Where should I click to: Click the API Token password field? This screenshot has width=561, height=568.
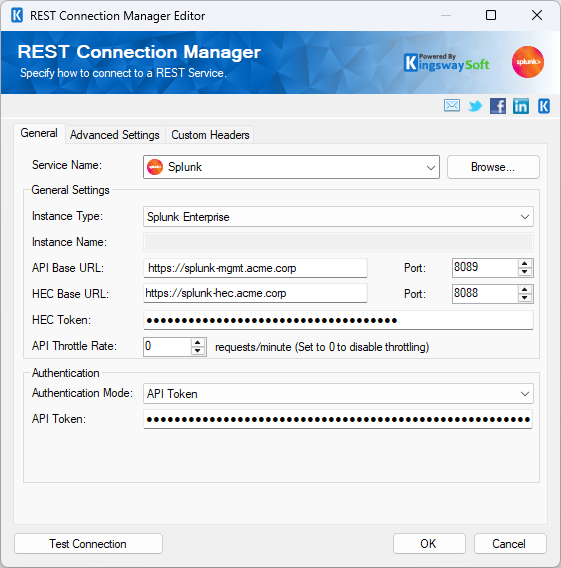[338, 419]
